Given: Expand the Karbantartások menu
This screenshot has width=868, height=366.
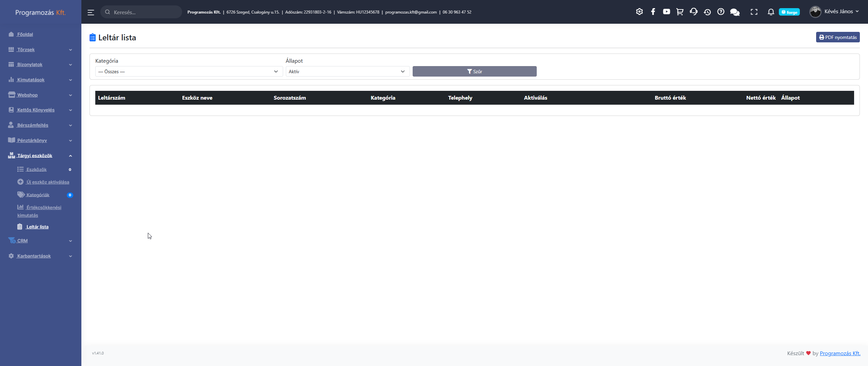Looking at the screenshot, I should pos(40,256).
